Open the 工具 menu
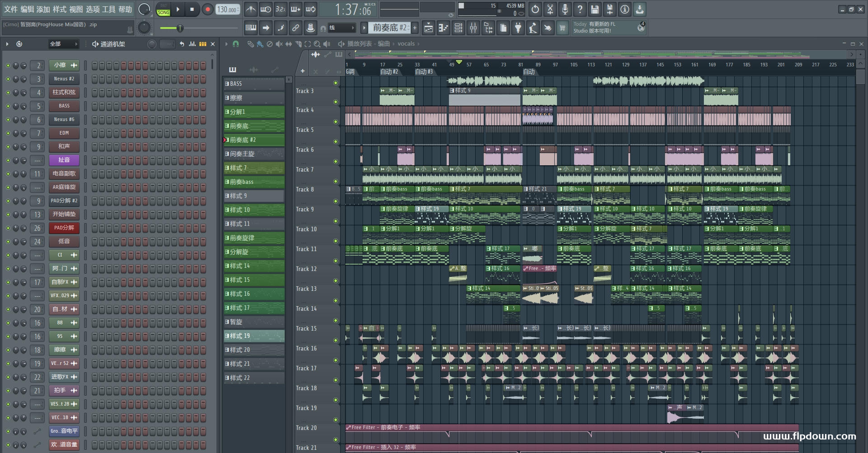 point(109,9)
